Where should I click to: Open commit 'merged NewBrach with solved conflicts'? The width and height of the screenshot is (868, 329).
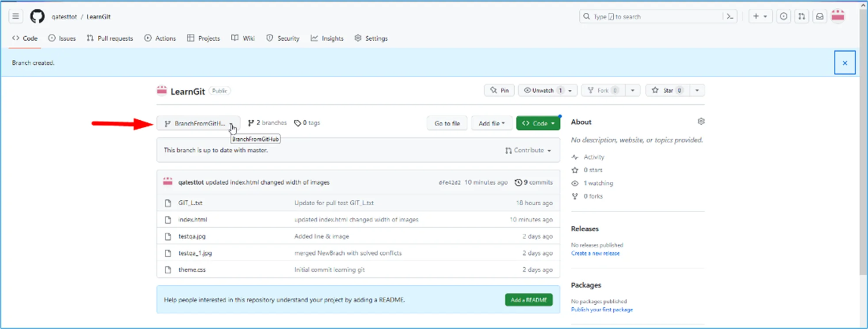coord(348,253)
